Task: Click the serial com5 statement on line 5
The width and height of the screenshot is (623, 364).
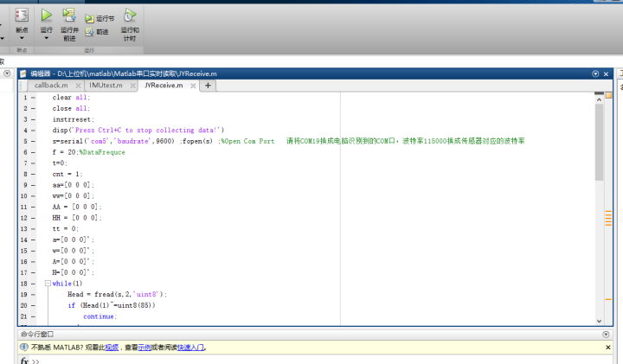Action: 113,141
